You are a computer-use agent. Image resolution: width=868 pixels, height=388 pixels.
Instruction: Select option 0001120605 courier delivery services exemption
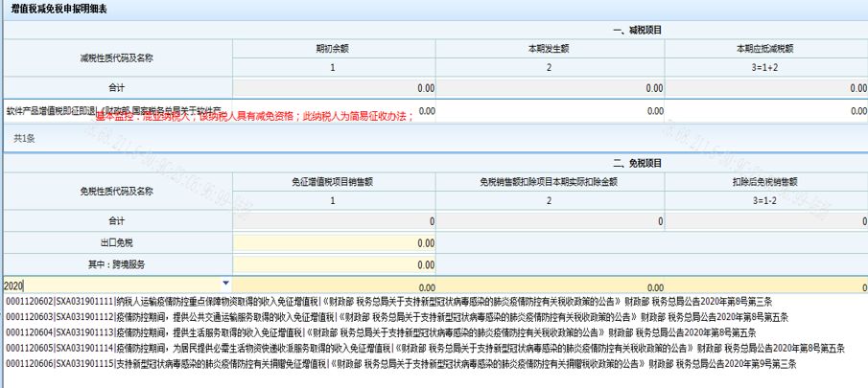pos(288,348)
